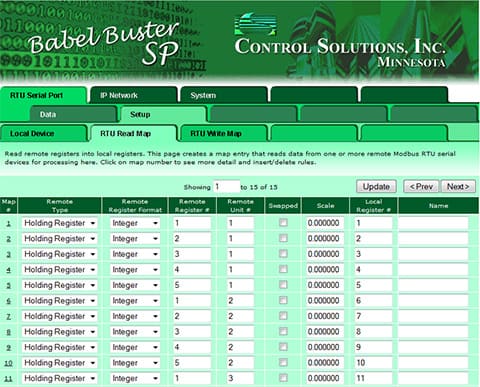
Task: Open map number 1 link
Action: pyautogui.click(x=9, y=223)
